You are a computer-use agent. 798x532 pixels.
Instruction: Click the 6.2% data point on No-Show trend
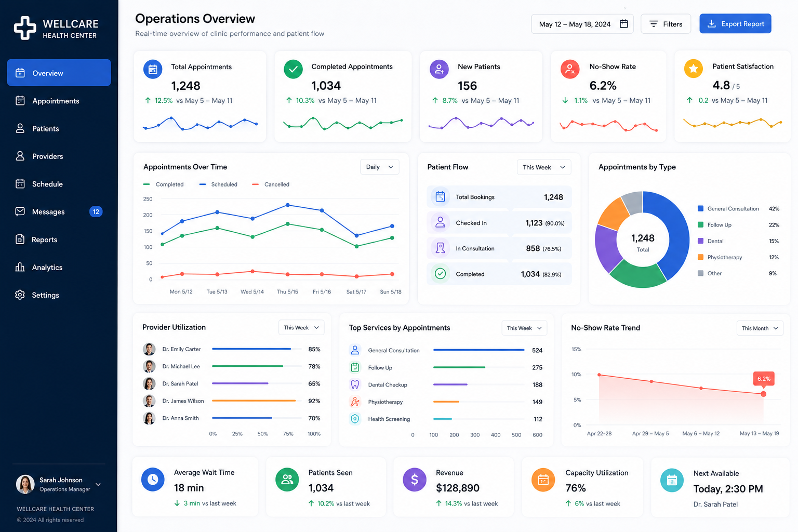[763, 394]
